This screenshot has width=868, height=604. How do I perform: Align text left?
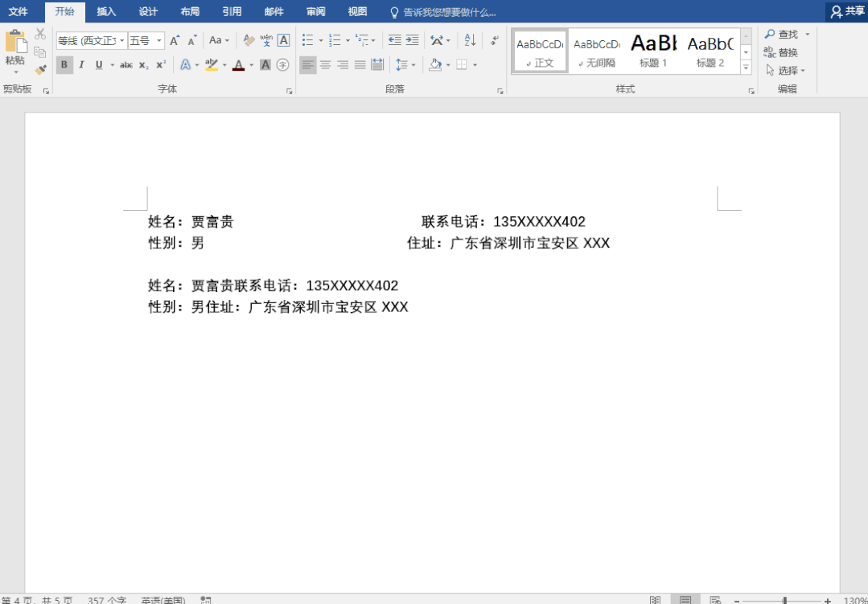[308, 65]
